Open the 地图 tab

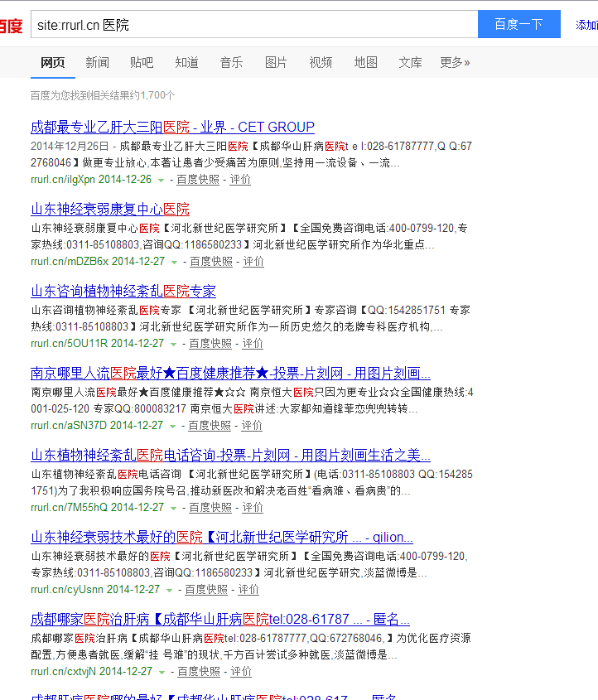coord(365,62)
